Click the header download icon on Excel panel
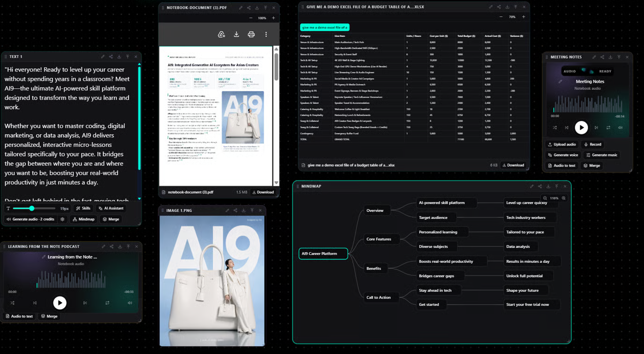The height and width of the screenshot is (354, 644). click(x=507, y=7)
